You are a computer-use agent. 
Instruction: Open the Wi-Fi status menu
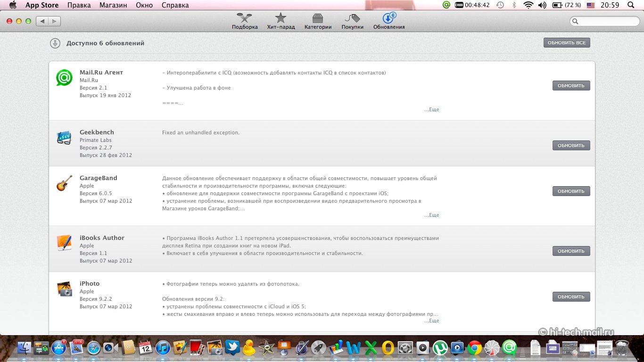tap(528, 5)
